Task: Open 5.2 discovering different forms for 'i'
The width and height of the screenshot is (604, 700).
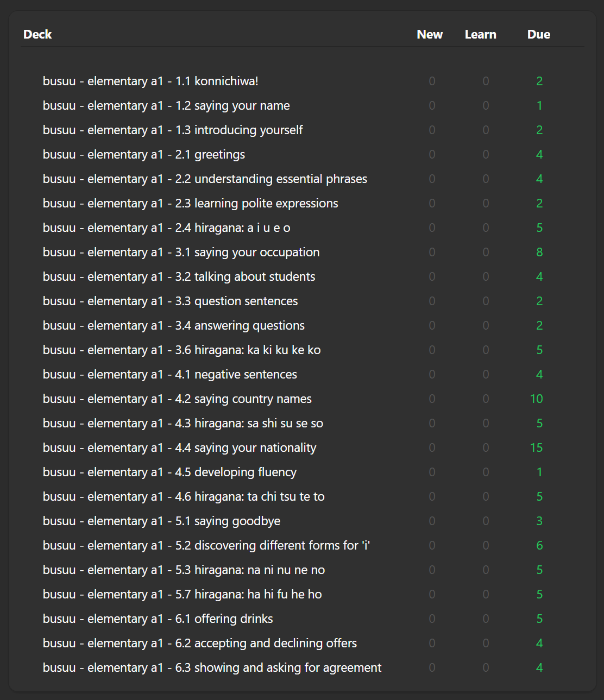Action: click(x=206, y=546)
